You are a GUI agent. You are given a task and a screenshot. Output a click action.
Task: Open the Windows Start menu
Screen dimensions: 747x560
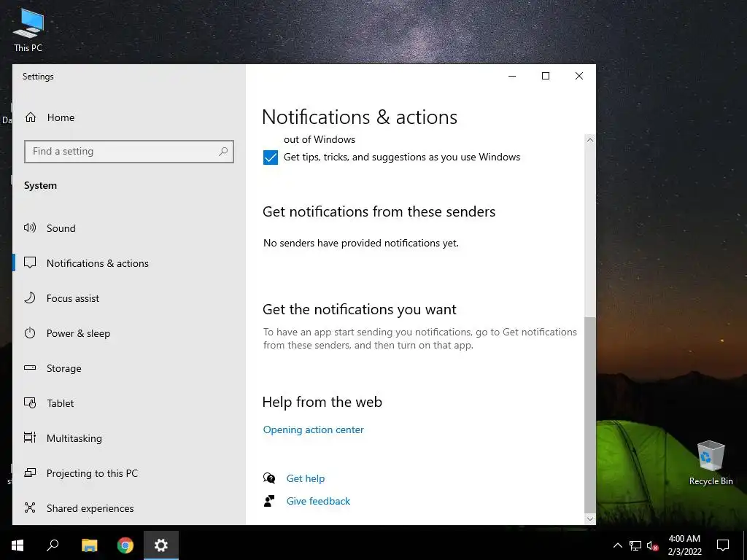tap(18, 545)
